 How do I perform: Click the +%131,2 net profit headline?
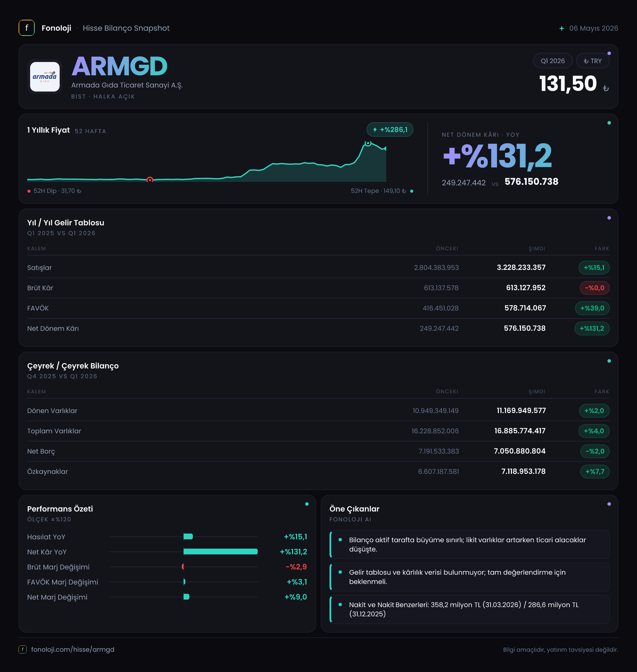tap(497, 156)
